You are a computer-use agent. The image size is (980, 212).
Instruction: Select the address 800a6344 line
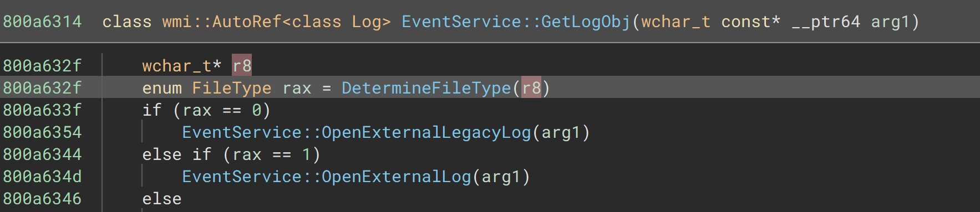pos(42,154)
